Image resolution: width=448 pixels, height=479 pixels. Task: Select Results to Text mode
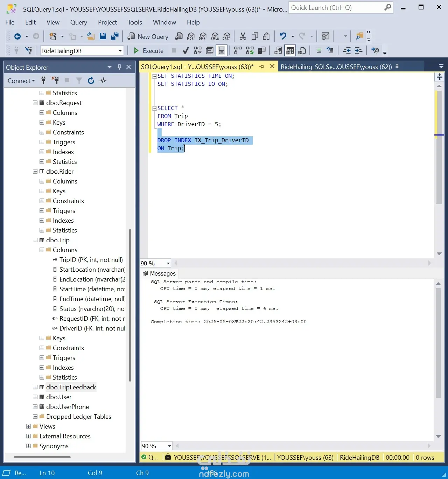click(278, 51)
